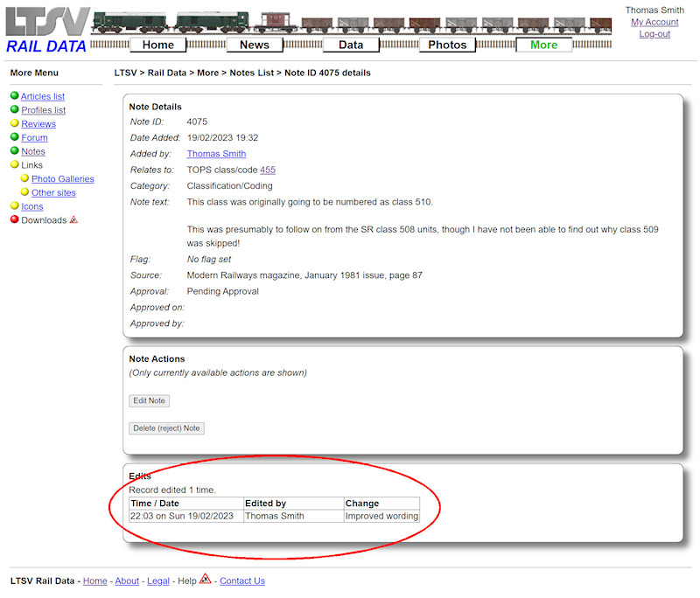700x598 pixels.
Task: Open My Account
Action: click(654, 21)
